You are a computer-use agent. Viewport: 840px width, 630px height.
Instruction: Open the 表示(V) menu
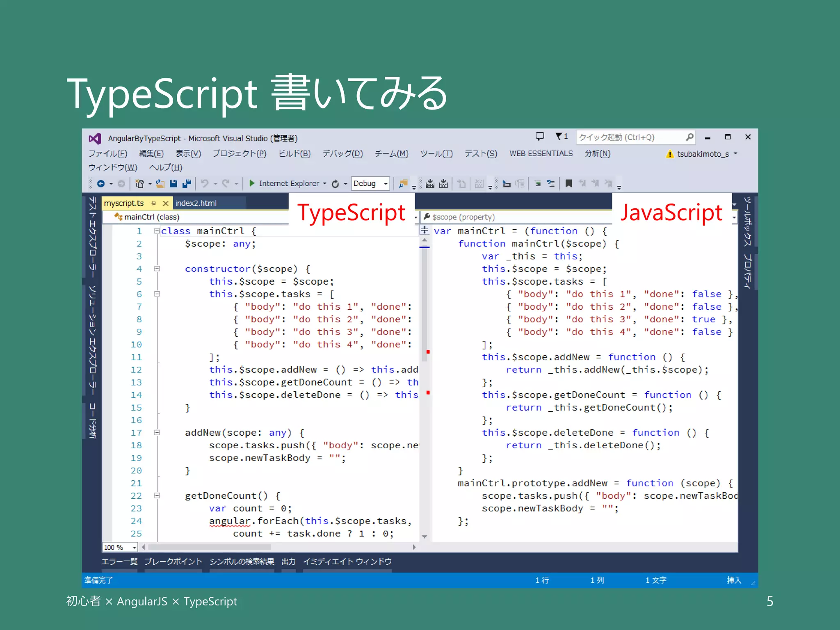point(188,154)
